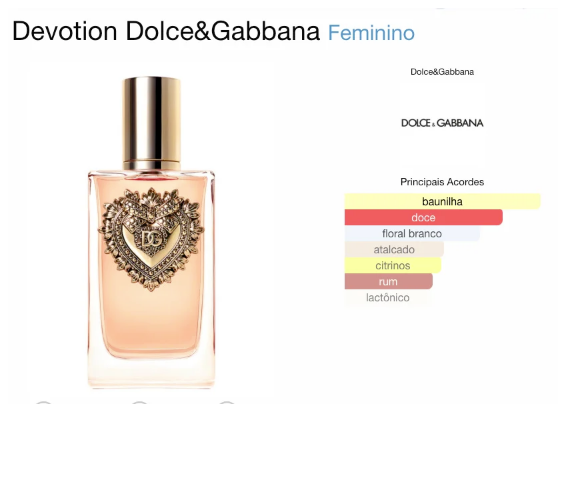562x478 pixels.
Task: Click the Principais Acordes heading
Action: pos(442,182)
